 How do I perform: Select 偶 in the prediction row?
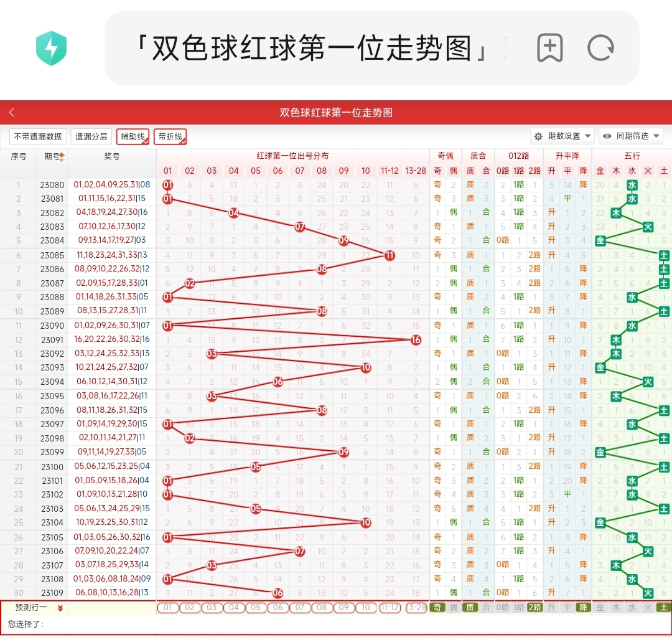pos(453,607)
